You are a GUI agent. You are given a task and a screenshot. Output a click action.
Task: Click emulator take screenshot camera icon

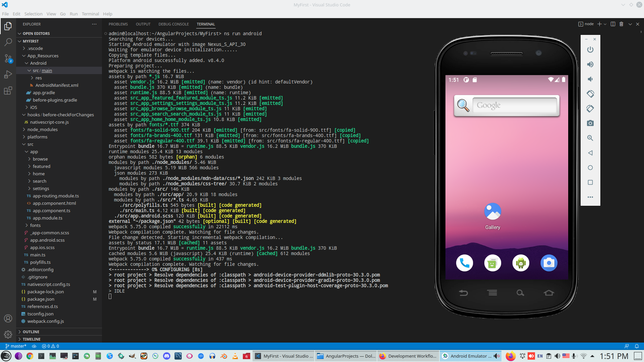point(590,123)
